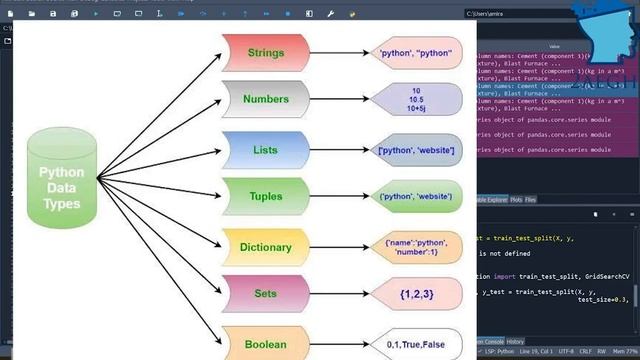
Task: Click the 'is not defined' console text
Action: tap(504, 253)
